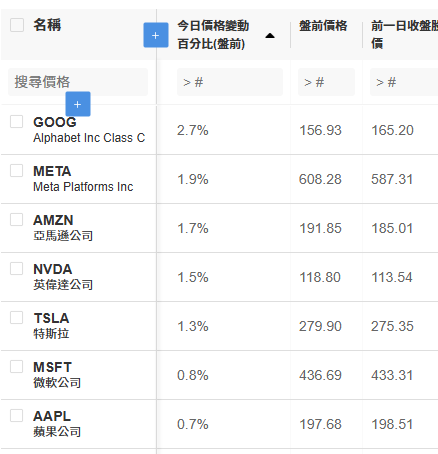
Task: Select the MSFT row checkbox
Action: tap(17, 366)
